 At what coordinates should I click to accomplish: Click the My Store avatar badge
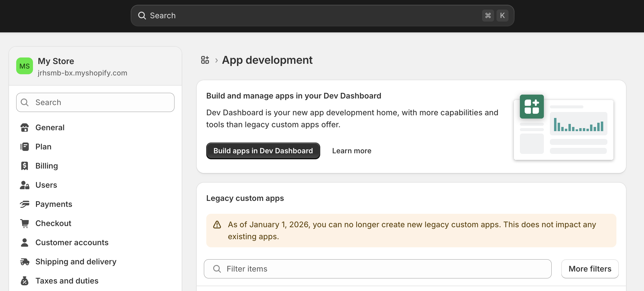point(24,66)
